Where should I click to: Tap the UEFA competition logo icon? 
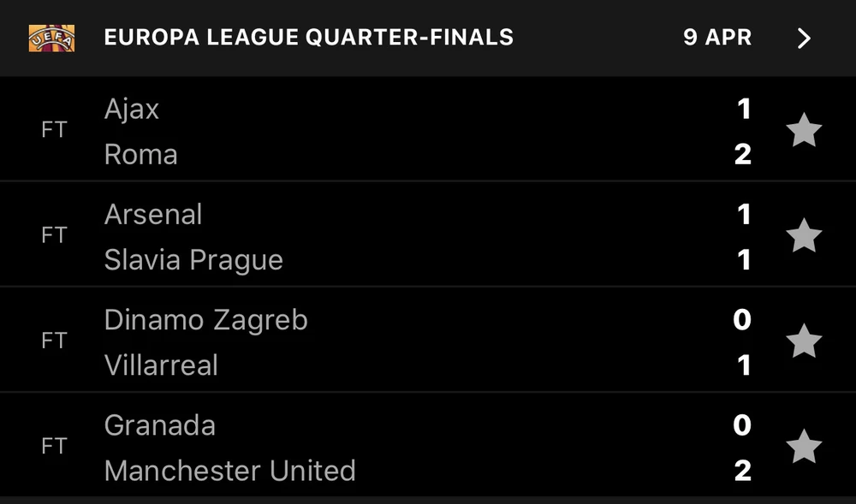point(51,38)
